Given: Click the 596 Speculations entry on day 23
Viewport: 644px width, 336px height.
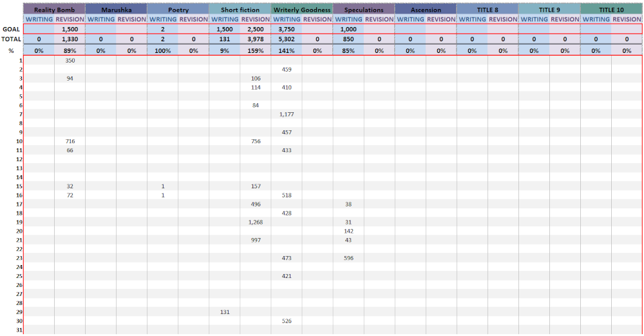Looking at the screenshot, I should [348, 258].
